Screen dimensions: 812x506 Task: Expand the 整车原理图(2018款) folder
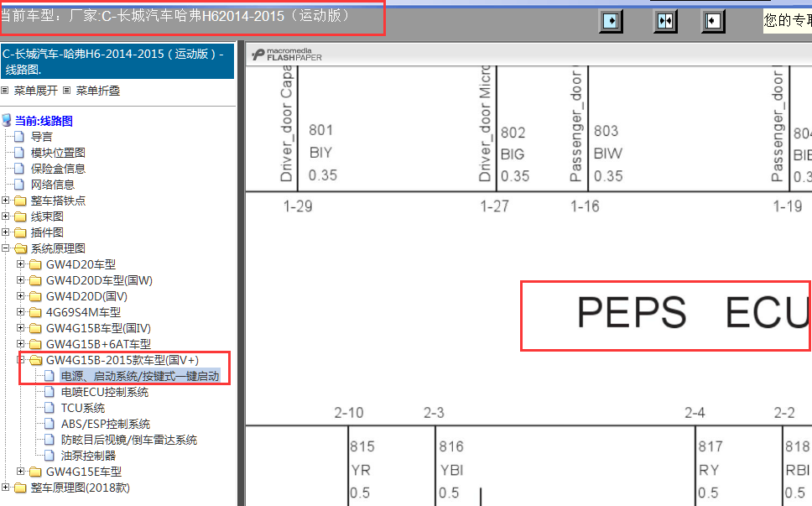pos(5,488)
